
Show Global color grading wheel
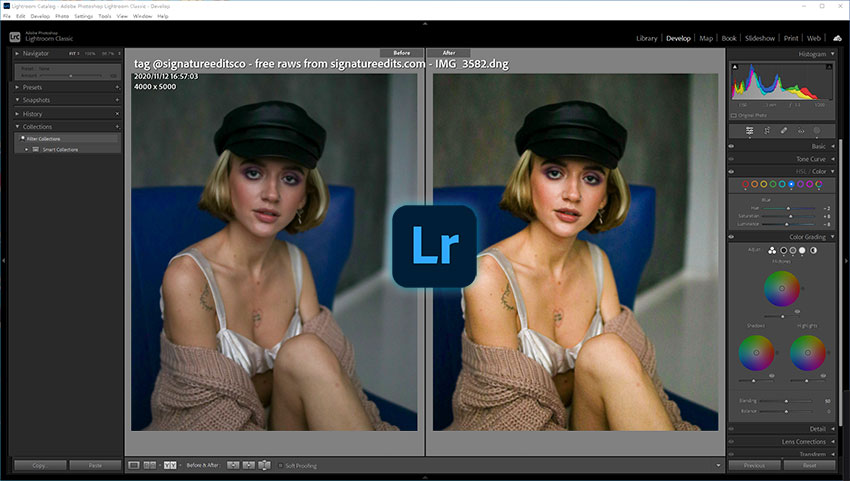pyautogui.click(x=814, y=250)
